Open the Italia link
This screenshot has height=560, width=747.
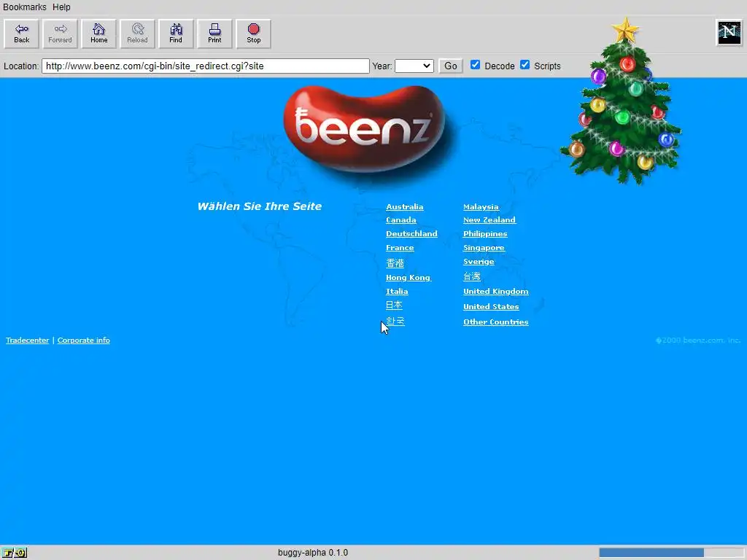[x=397, y=292]
